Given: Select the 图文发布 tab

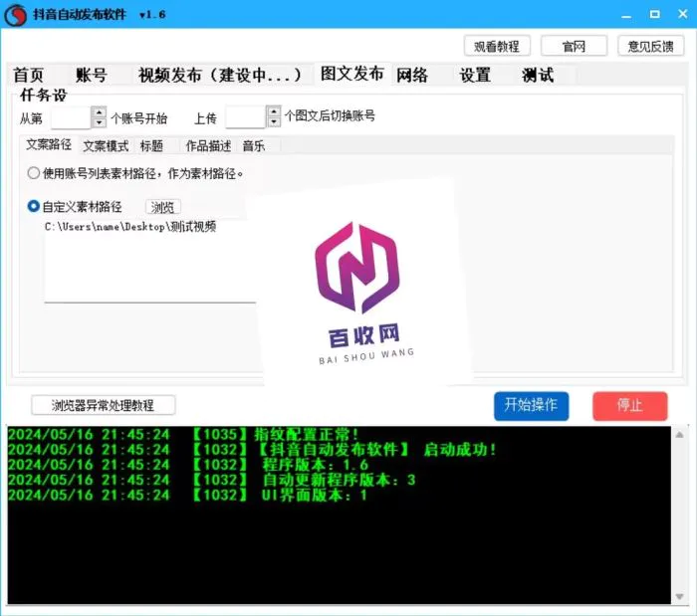Looking at the screenshot, I should coord(352,74).
